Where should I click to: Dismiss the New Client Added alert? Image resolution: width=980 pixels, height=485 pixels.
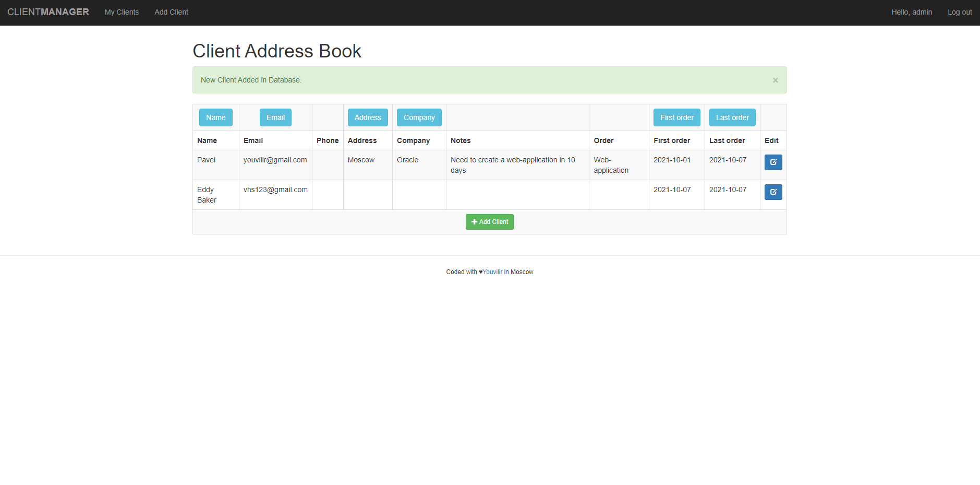click(x=775, y=80)
